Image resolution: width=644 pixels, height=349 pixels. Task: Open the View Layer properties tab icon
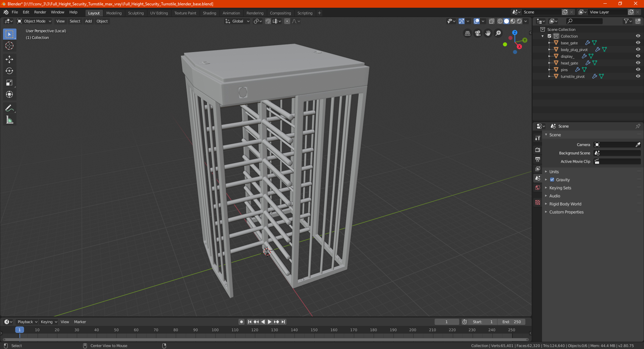point(538,168)
